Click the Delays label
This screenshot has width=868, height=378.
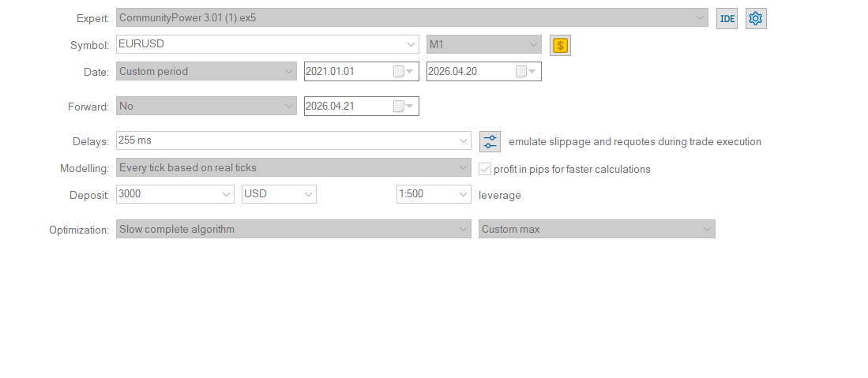point(91,142)
